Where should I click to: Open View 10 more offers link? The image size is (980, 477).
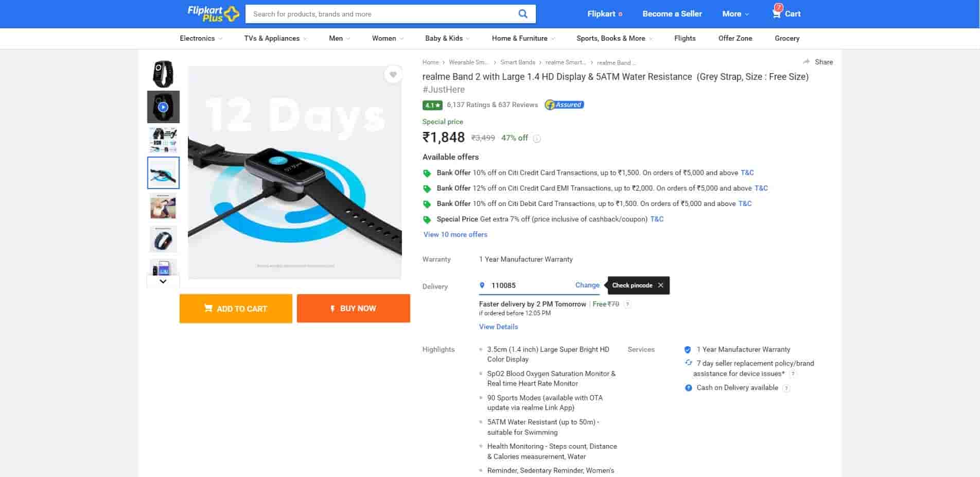click(455, 234)
